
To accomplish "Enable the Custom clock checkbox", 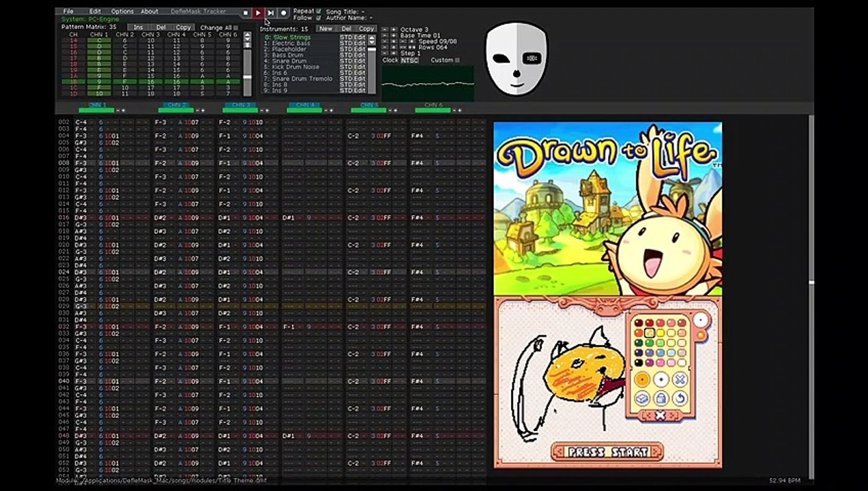I will coord(457,60).
